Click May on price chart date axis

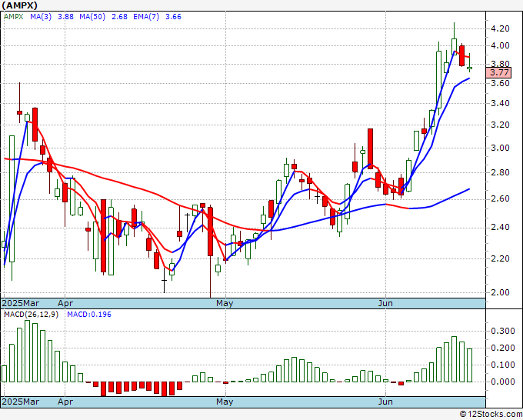coord(225,303)
